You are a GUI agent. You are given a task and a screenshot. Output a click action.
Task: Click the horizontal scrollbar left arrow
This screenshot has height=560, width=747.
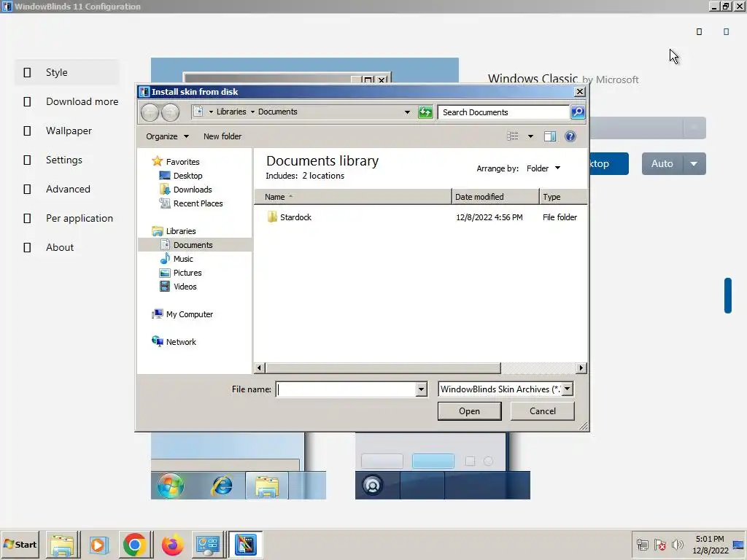point(259,367)
